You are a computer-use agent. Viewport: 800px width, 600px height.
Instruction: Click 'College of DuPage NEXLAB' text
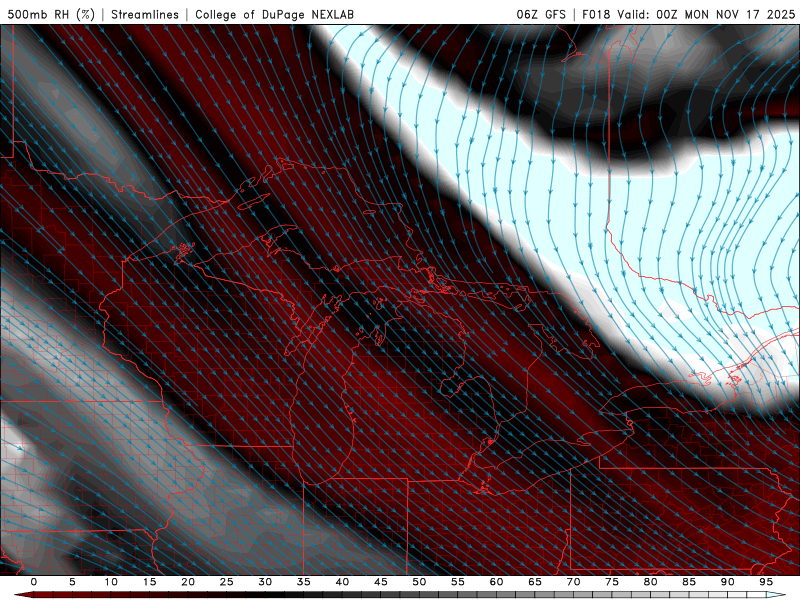(274, 14)
